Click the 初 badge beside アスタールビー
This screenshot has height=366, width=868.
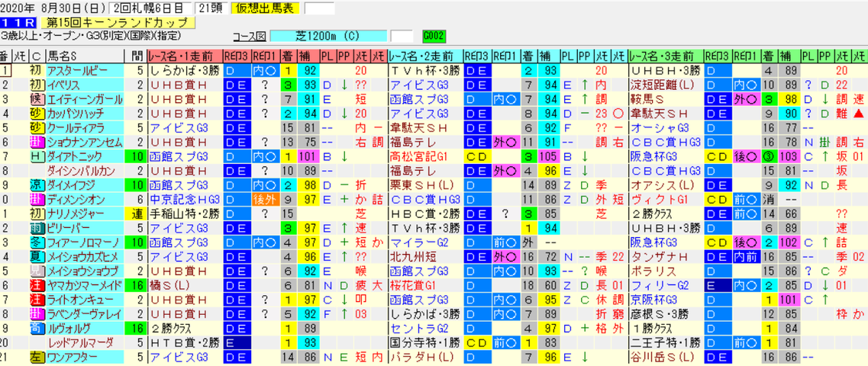(x=37, y=70)
